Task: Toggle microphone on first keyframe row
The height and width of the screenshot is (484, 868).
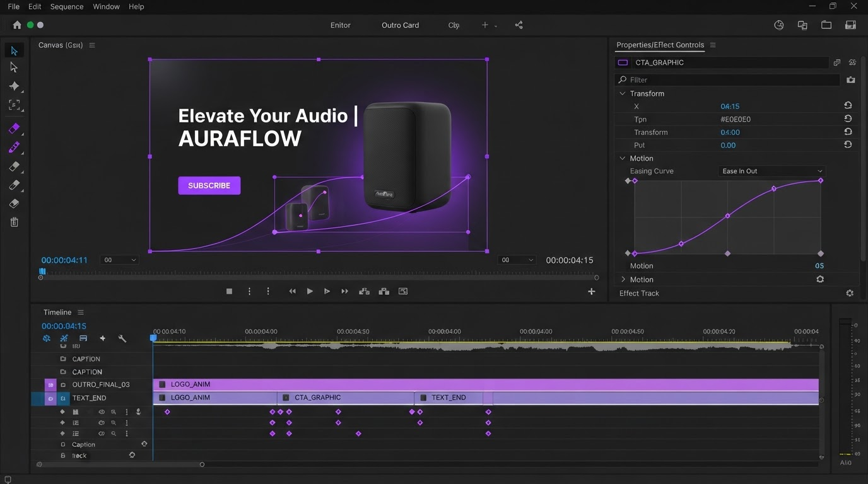Action: [x=138, y=412]
